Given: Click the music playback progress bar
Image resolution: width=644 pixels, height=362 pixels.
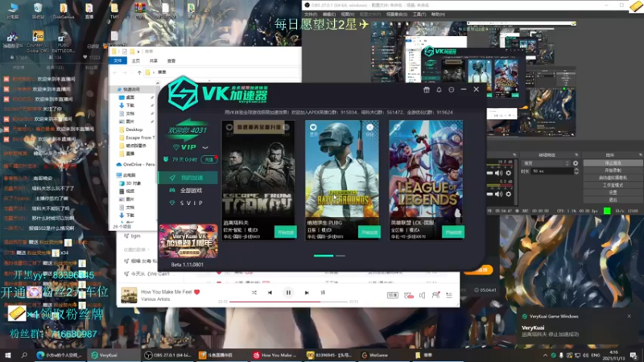Looking at the screenshot, I should tap(288, 302).
